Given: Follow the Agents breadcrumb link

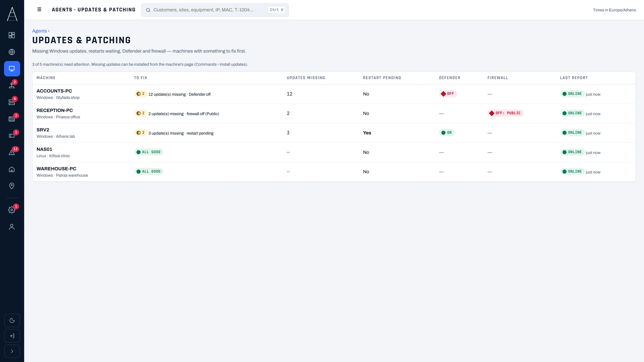Looking at the screenshot, I should 39,31.
